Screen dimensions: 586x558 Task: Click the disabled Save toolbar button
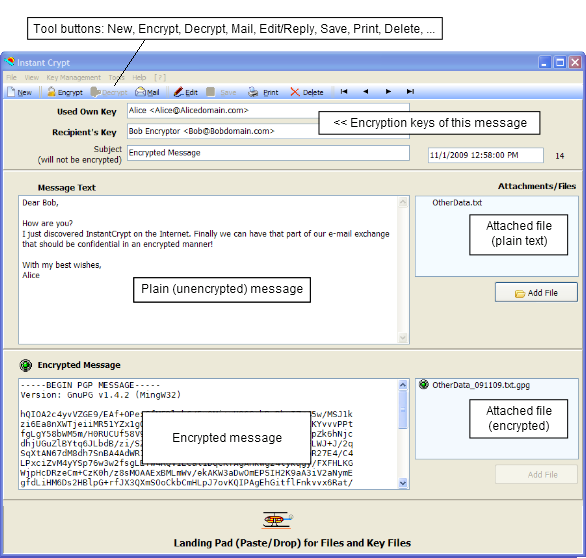coord(221,92)
